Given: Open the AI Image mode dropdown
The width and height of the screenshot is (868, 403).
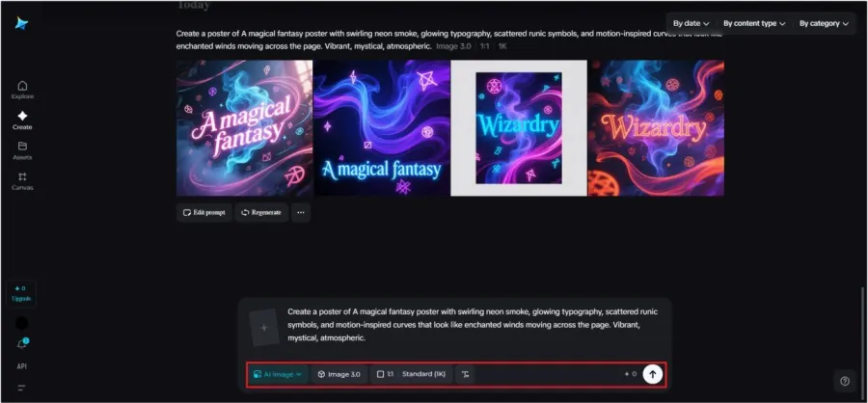Looking at the screenshot, I should coord(277,374).
